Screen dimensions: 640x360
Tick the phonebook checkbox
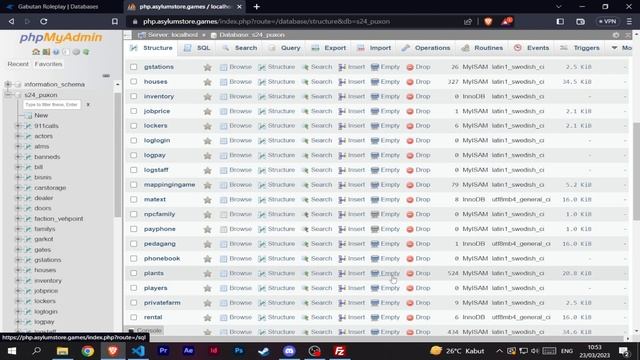[133, 258]
